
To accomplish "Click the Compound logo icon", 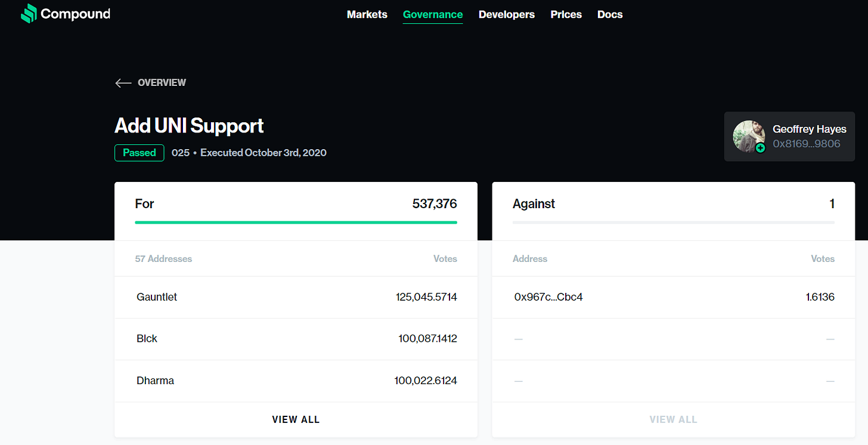I will tap(29, 14).
